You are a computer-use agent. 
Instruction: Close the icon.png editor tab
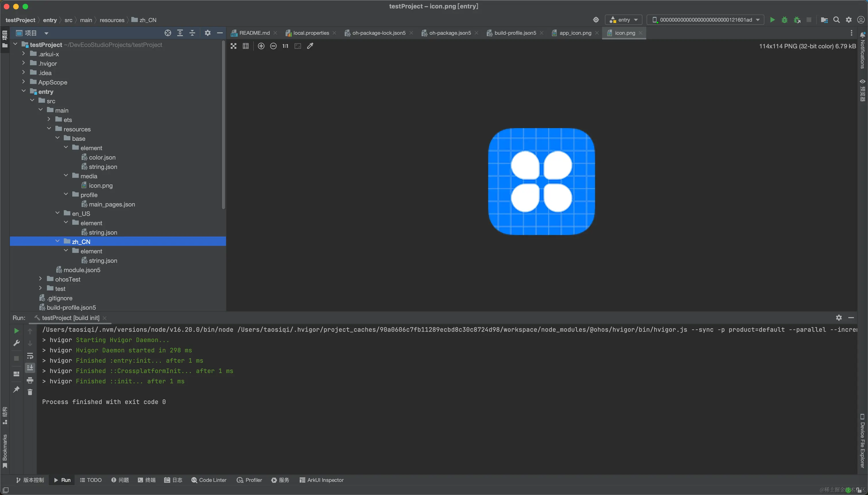click(641, 33)
